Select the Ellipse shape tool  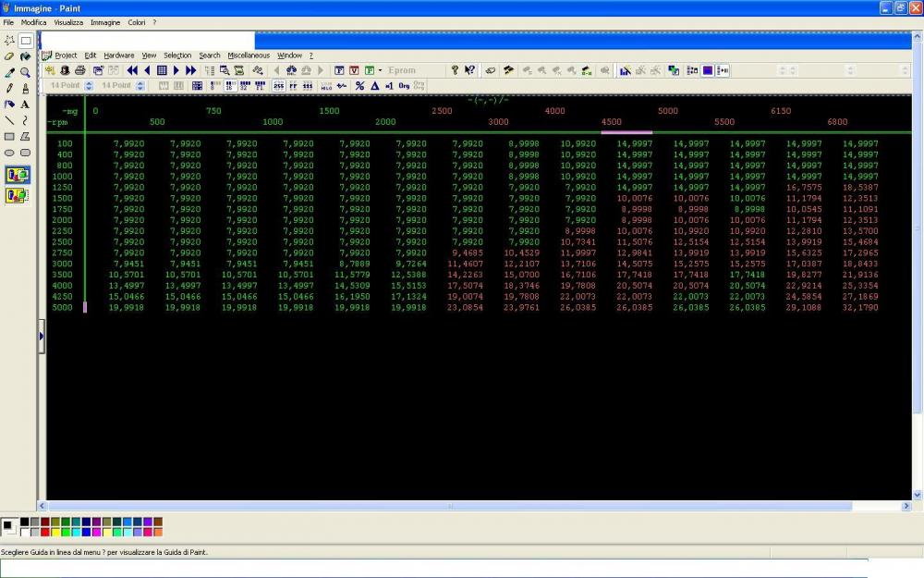coord(9,153)
